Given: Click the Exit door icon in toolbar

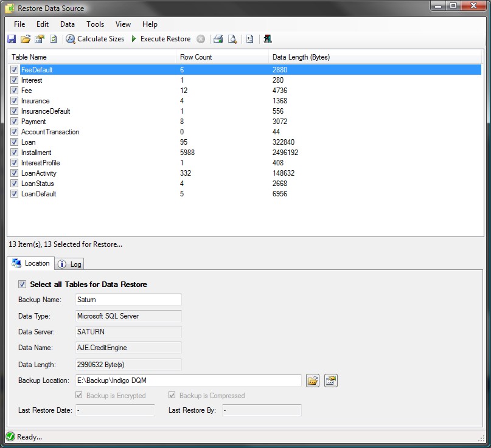Looking at the screenshot, I should pos(267,39).
